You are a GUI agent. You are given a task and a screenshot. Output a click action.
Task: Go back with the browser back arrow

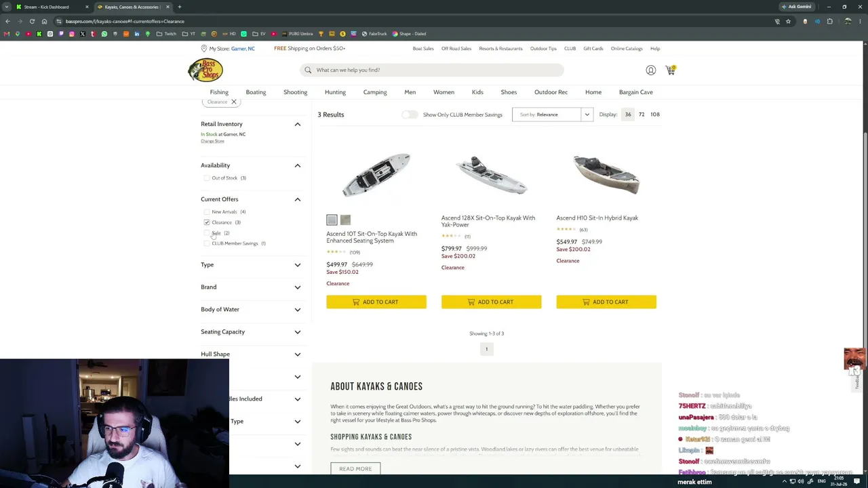[7, 21]
